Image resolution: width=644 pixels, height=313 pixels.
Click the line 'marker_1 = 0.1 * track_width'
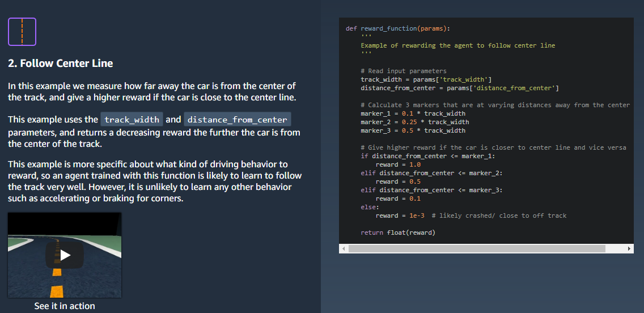413,113
